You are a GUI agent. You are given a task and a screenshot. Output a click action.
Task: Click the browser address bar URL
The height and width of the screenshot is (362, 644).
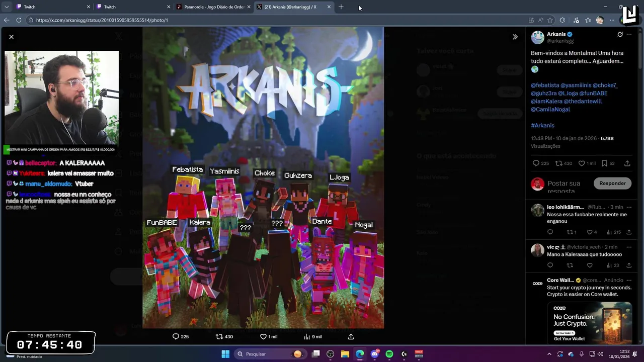coord(102,20)
